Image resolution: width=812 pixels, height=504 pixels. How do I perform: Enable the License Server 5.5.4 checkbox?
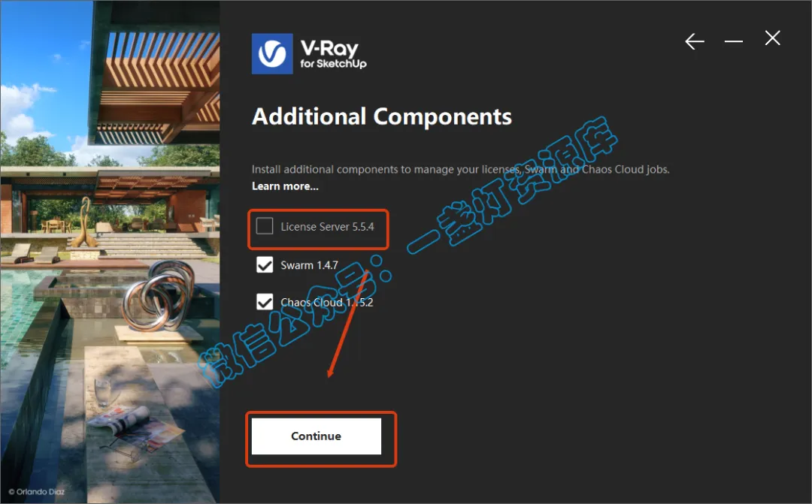pyautogui.click(x=265, y=226)
